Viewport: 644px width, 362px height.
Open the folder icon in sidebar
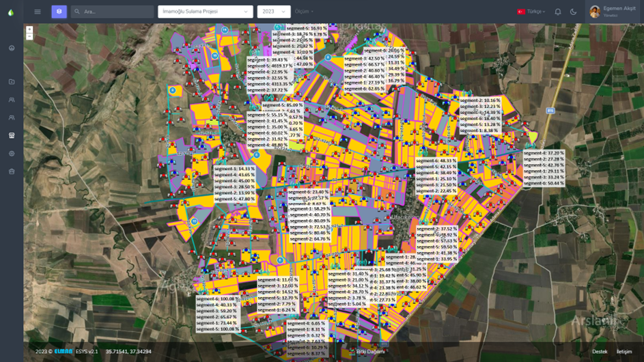tap(12, 82)
